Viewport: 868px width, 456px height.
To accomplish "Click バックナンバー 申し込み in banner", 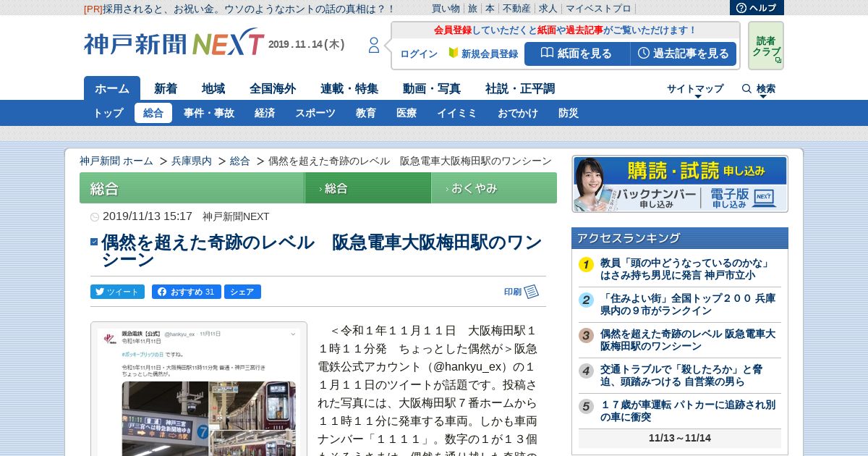I will click(656, 198).
